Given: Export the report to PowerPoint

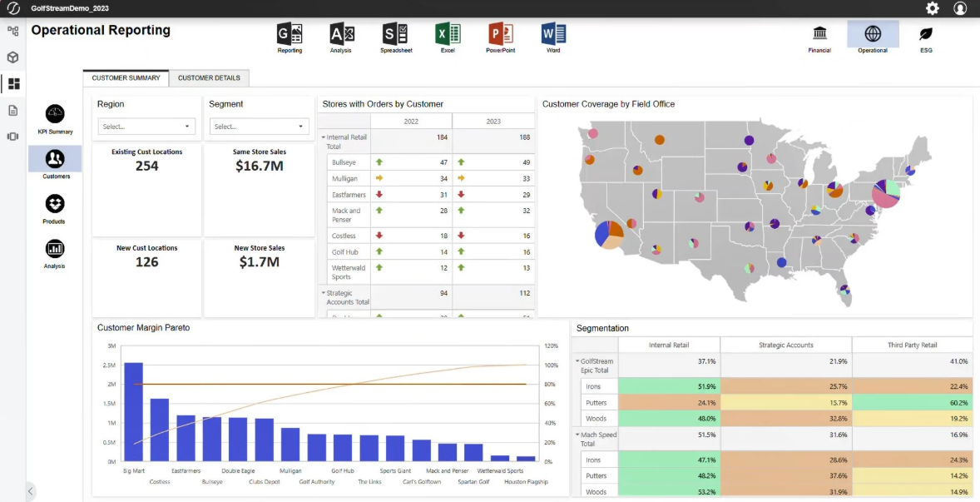Looking at the screenshot, I should pos(500,35).
